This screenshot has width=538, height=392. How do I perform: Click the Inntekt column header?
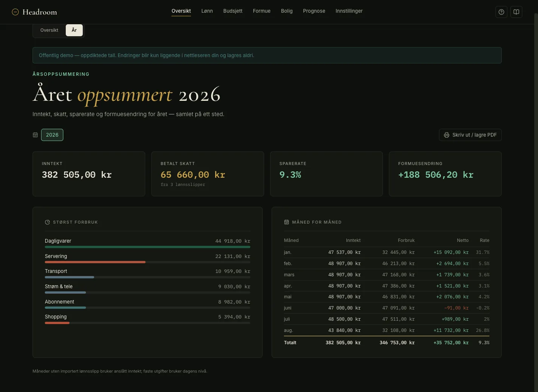pos(353,240)
